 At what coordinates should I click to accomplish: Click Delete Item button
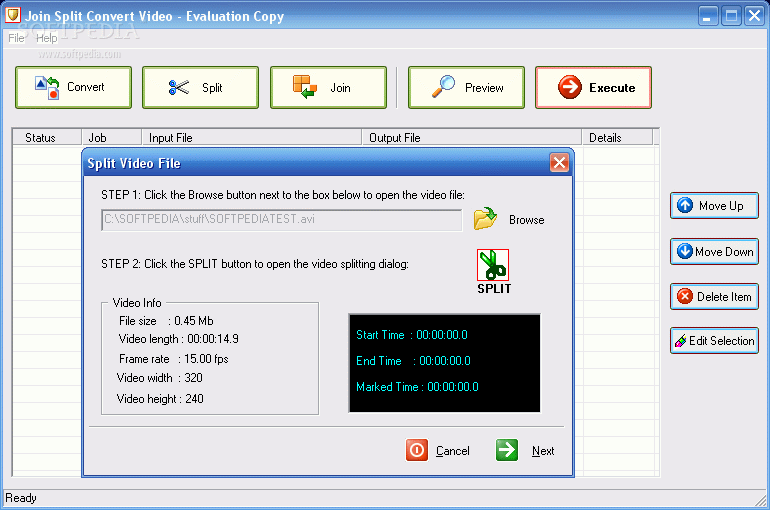pyautogui.click(x=714, y=296)
